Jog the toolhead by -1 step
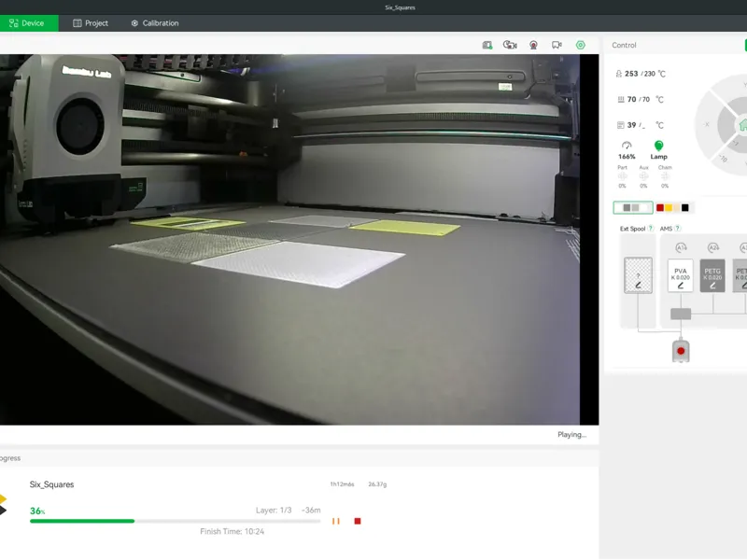The width and height of the screenshot is (747, 560). (735, 144)
